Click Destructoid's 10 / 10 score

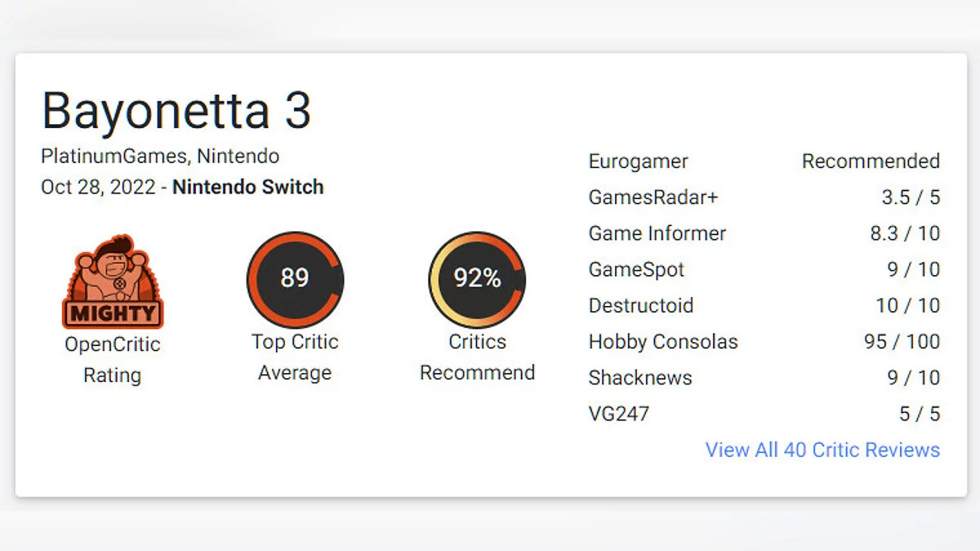coord(907,305)
